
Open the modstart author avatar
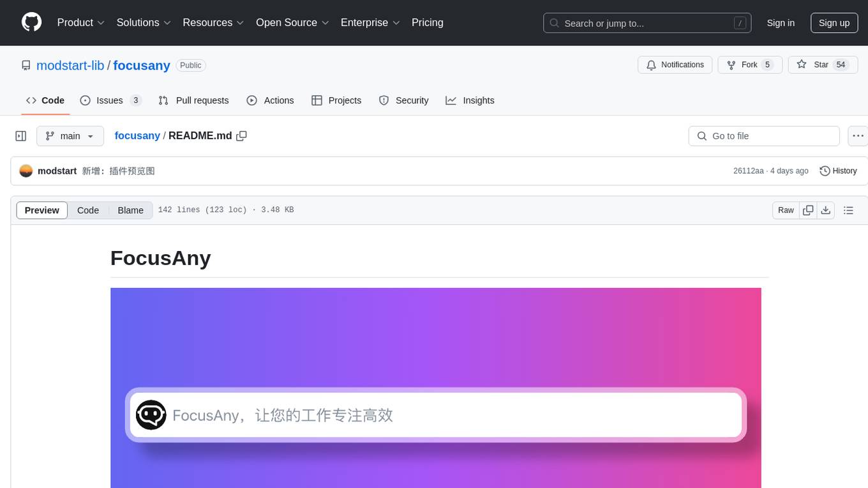[26, 171]
